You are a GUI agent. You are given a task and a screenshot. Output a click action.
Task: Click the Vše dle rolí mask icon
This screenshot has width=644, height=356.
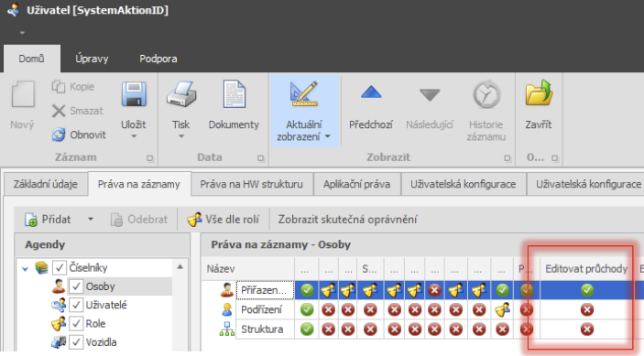pos(194,220)
